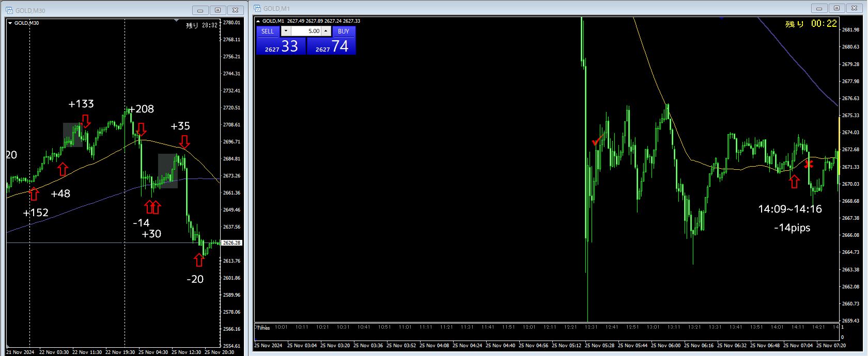Click the 21 Nov 2024 date label
This screenshot has width=868, height=356.
[20, 352]
